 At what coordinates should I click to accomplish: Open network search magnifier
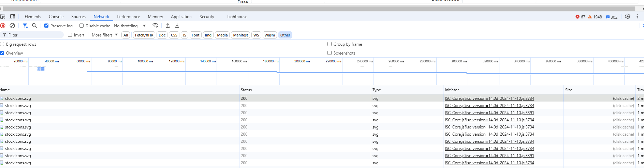click(x=34, y=26)
